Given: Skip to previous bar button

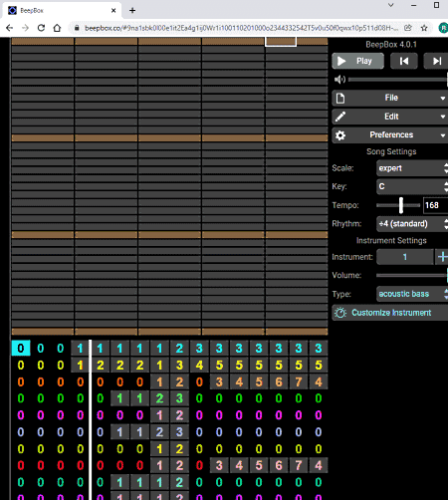Looking at the screenshot, I should [x=404, y=61].
